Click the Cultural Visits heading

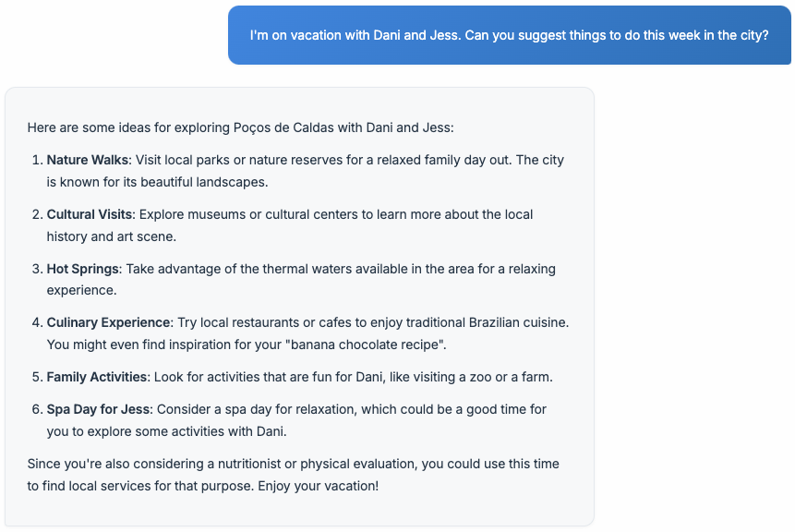pyautogui.click(x=90, y=214)
